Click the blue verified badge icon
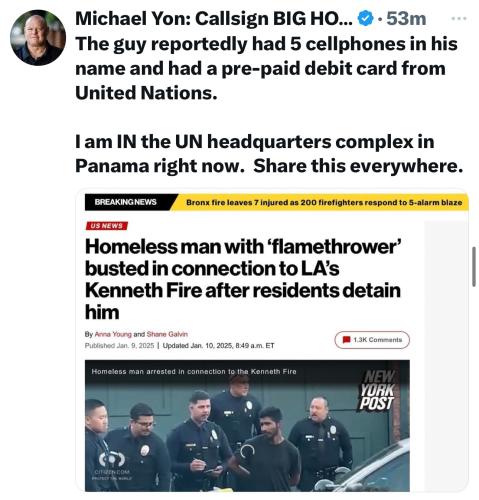The width and height of the screenshot is (479, 500). tap(365, 19)
